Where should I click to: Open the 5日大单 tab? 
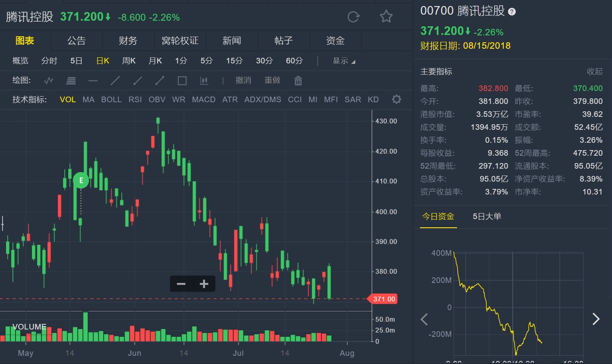[487, 217]
